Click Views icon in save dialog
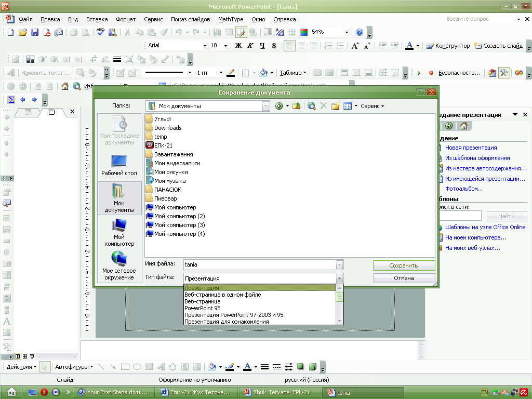532x399 pixels. tap(348, 106)
